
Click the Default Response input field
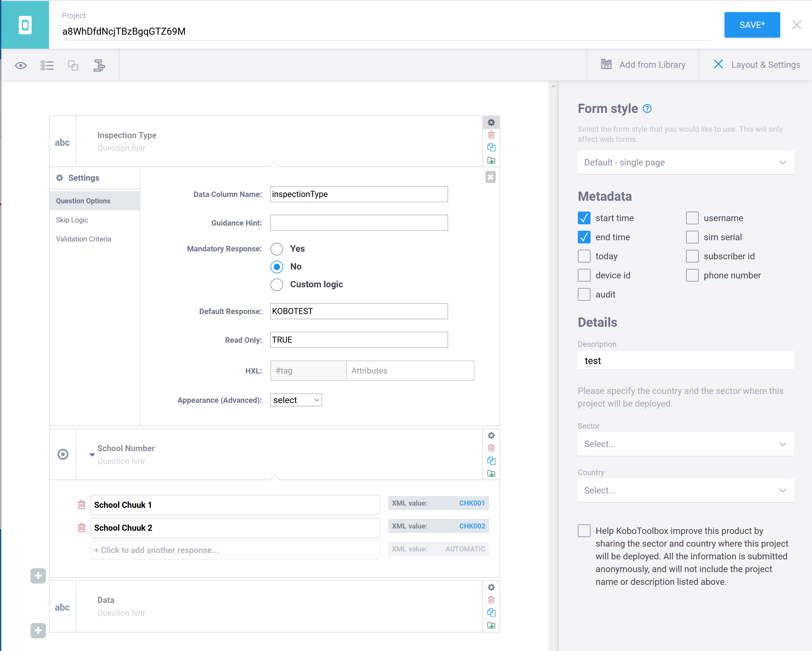click(359, 311)
